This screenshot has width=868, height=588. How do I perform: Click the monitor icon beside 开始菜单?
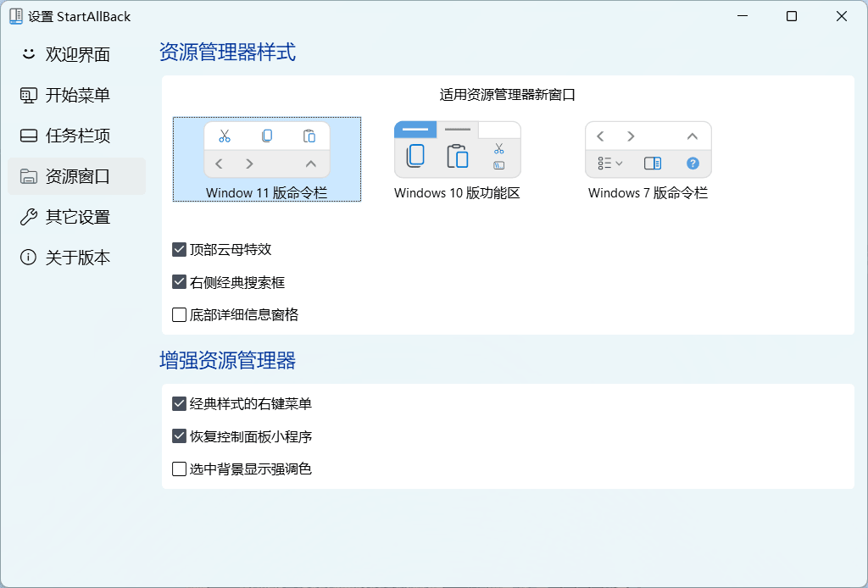[x=28, y=95]
